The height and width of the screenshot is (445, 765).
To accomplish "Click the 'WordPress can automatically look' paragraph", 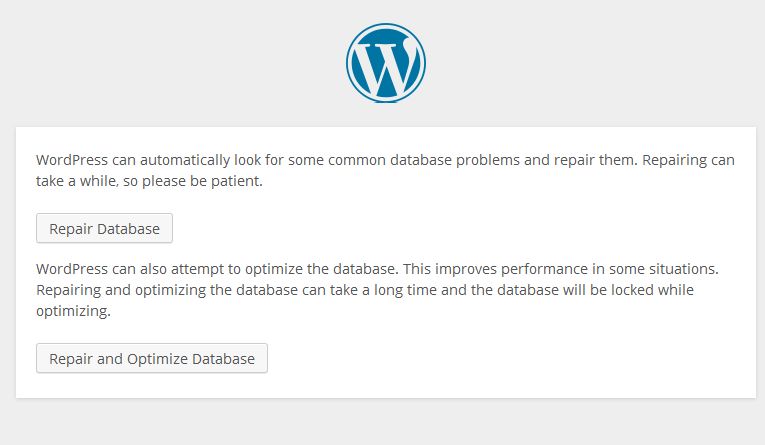I will coord(385,170).
